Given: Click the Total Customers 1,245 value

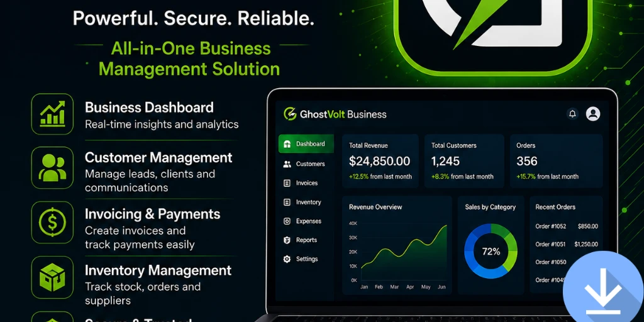Looking at the screenshot, I should coord(445,161).
